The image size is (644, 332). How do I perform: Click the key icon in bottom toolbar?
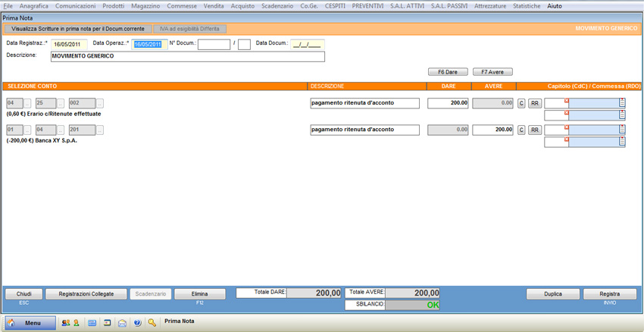coord(152,322)
